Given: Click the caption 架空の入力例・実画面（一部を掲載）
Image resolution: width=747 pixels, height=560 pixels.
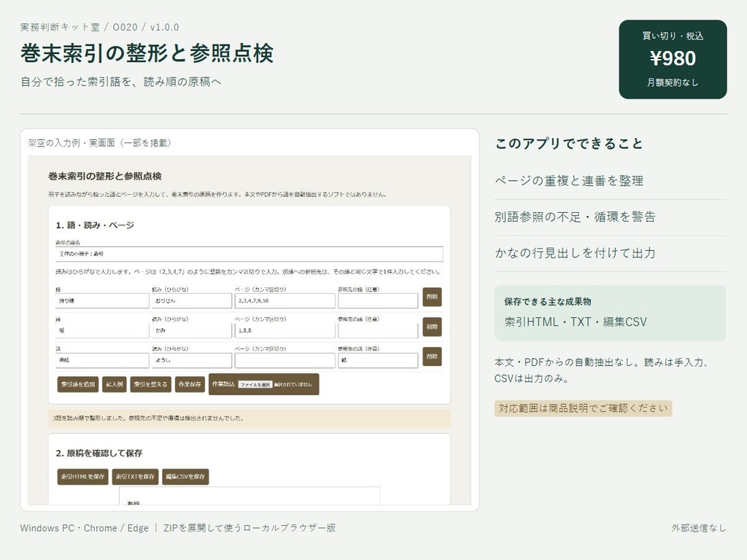Looking at the screenshot, I should click(x=99, y=143).
